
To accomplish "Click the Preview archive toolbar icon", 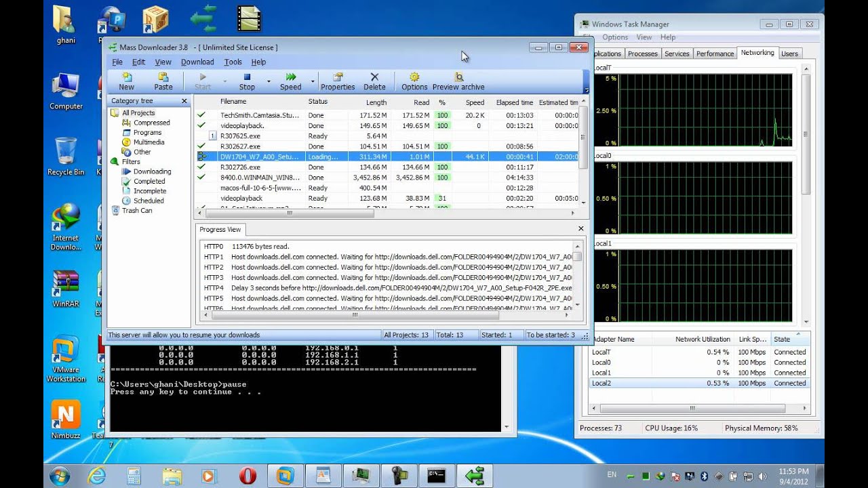I will 458,81.
